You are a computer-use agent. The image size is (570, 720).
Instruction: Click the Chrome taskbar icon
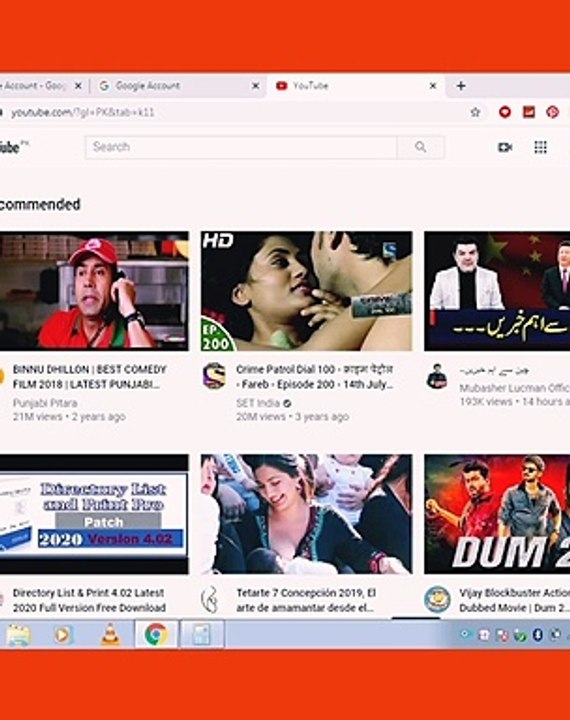[156, 635]
